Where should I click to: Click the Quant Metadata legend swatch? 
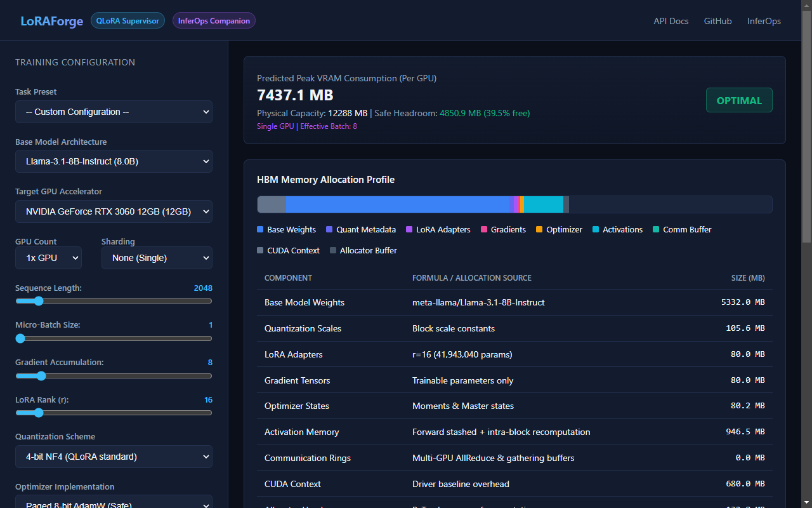[329, 229]
